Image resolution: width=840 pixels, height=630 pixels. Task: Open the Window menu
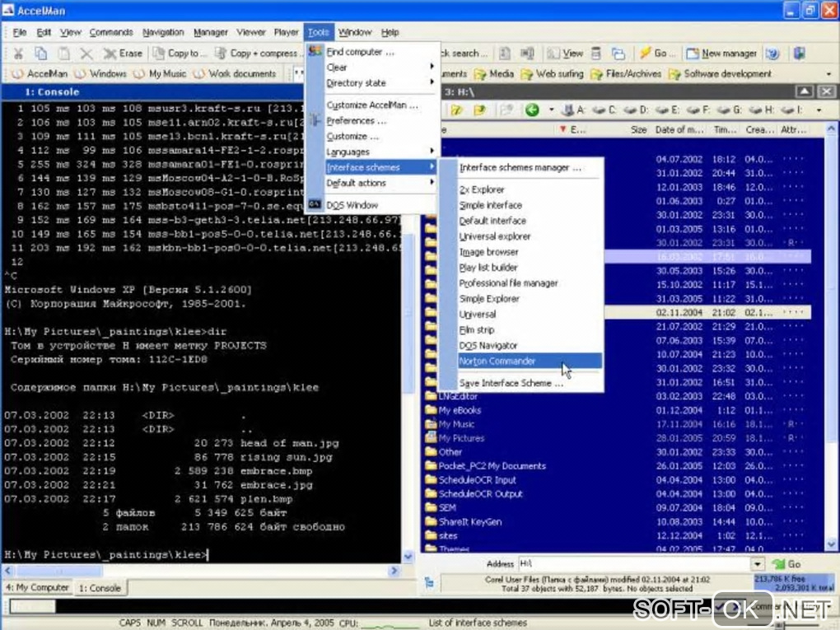(355, 32)
